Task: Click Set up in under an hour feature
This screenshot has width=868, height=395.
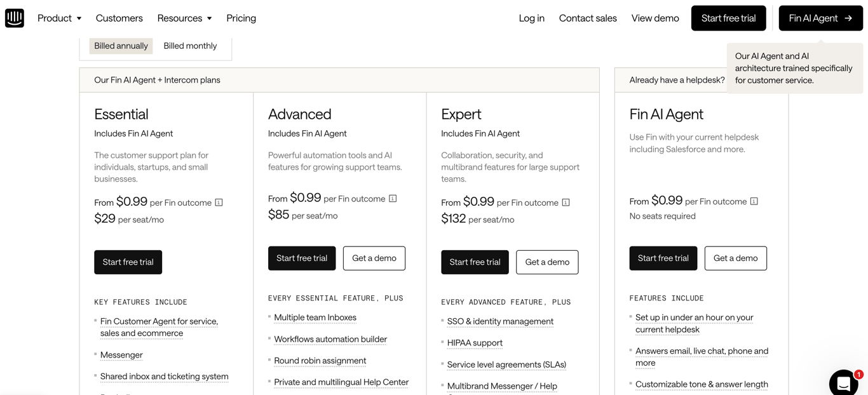Action: coord(694,323)
